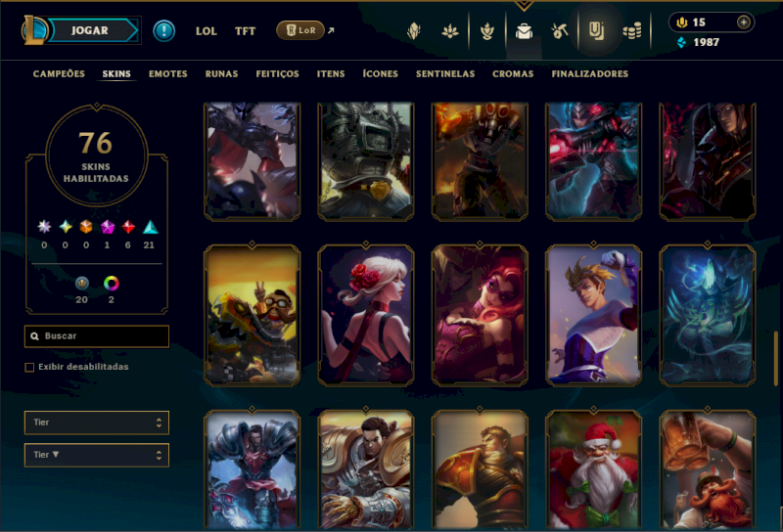
Task: Open the profile laurel icon
Action: pyautogui.click(x=486, y=31)
